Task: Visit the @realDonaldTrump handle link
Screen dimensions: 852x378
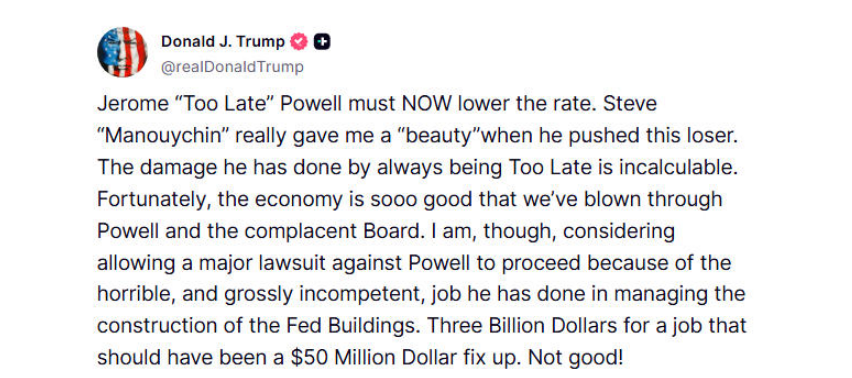Action: click(x=232, y=67)
